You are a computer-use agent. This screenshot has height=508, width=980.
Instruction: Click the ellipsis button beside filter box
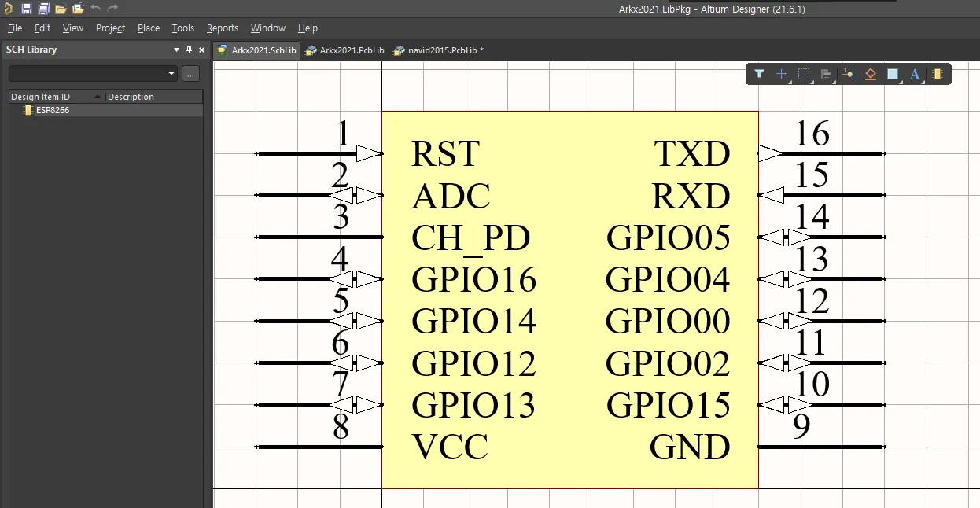pyautogui.click(x=190, y=73)
